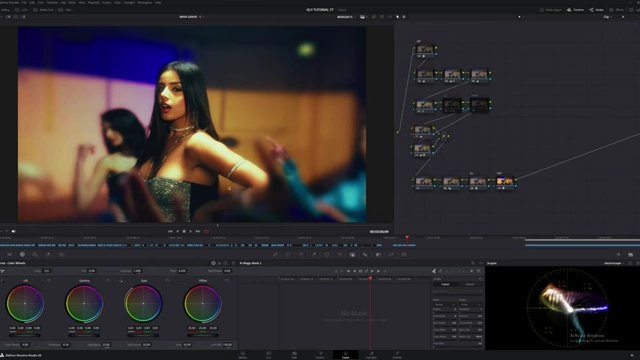Toggle viewer loop playback

click(x=206, y=231)
